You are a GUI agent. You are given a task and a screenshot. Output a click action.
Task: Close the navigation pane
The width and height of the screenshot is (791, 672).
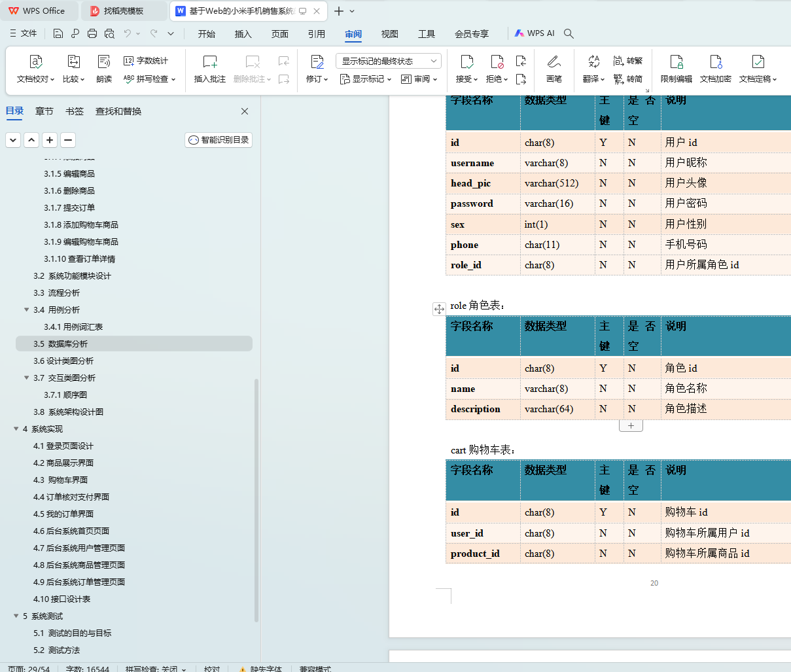pyautogui.click(x=245, y=111)
